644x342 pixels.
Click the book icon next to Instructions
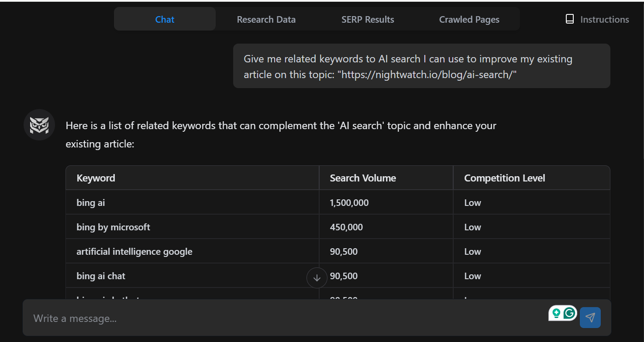569,19
